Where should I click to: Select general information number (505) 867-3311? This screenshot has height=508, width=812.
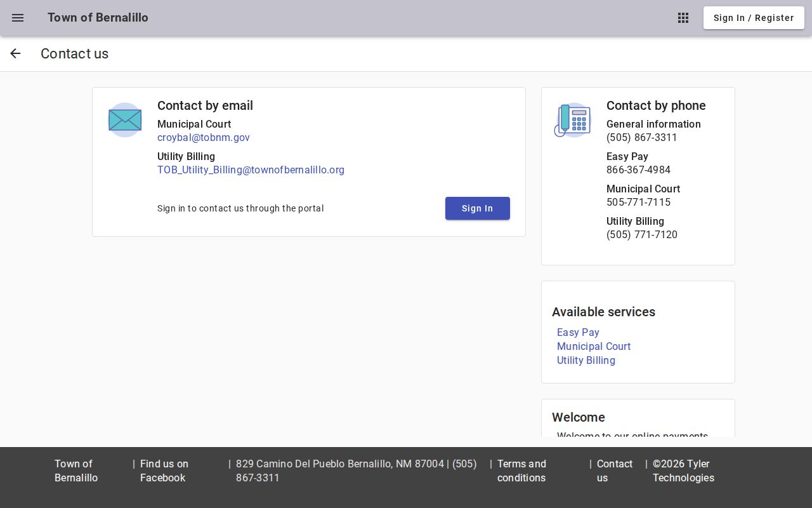(642, 138)
